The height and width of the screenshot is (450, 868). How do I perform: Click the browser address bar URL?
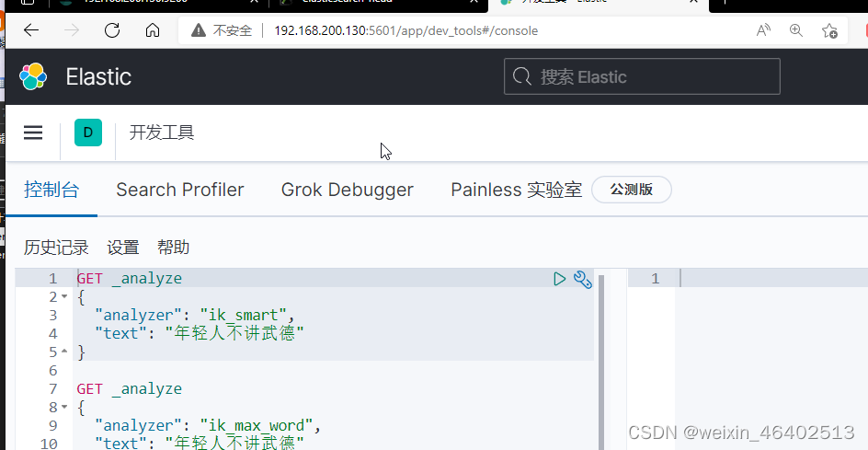point(405,30)
